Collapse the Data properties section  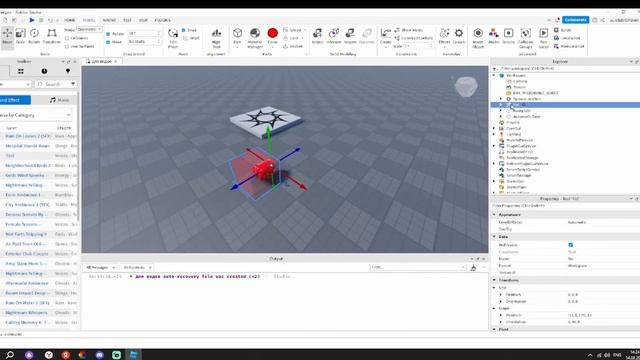coord(494,237)
